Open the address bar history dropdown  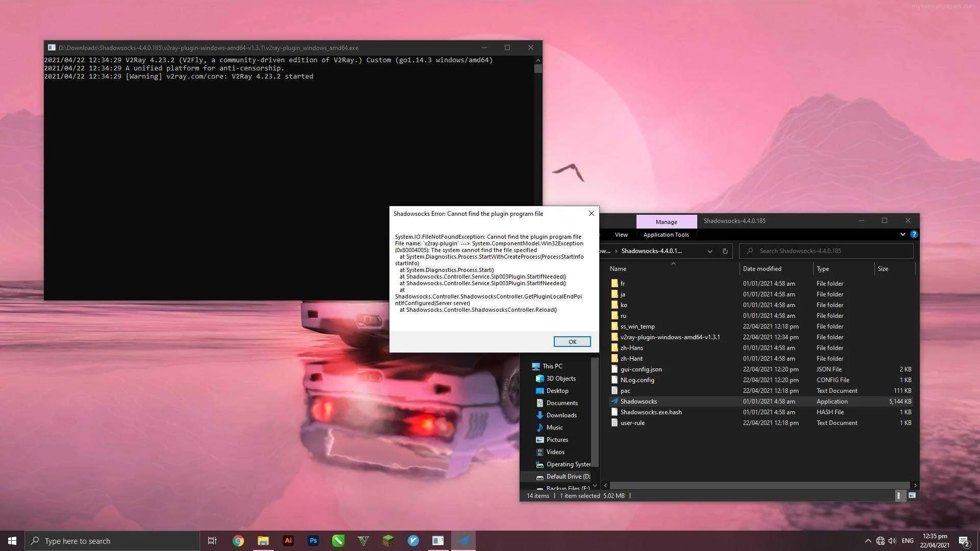click(709, 251)
